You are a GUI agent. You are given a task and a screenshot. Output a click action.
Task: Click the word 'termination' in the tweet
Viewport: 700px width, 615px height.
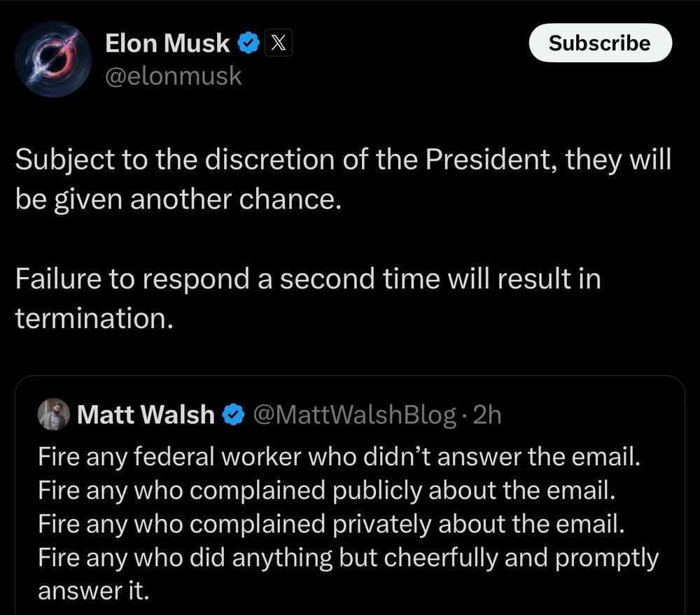[x=93, y=318]
